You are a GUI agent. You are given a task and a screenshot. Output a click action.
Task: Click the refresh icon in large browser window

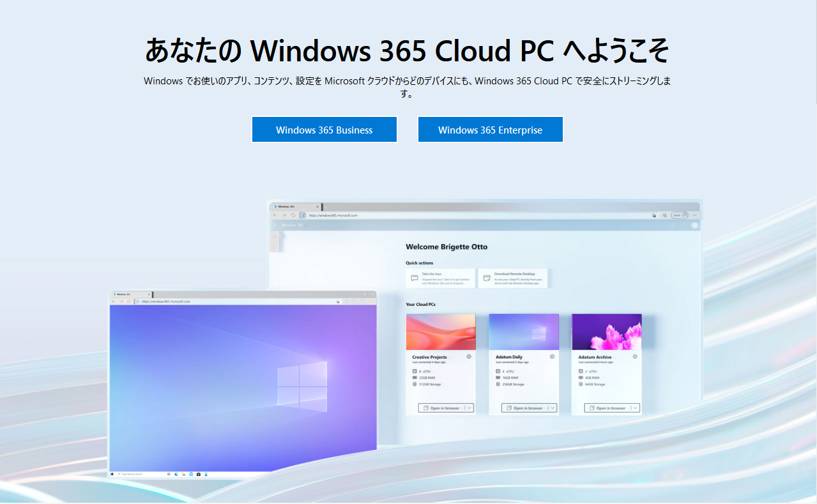tap(293, 215)
